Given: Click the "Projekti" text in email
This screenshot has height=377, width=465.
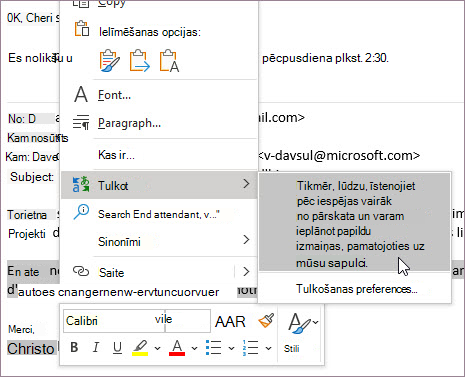Looking at the screenshot, I should pos(27,234).
